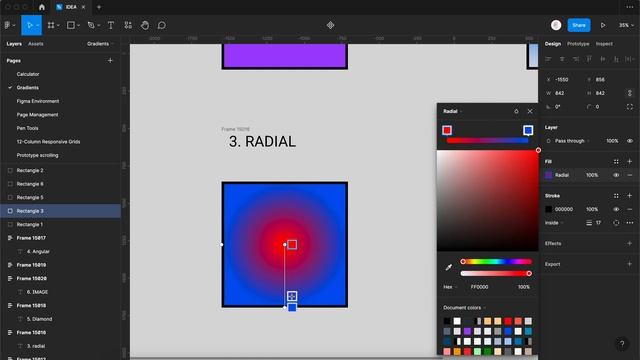Image resolution: width=640 pixels, height=360 pixels.
Task: Open the Inside stroke position dropdown
Action: [554, 223]
